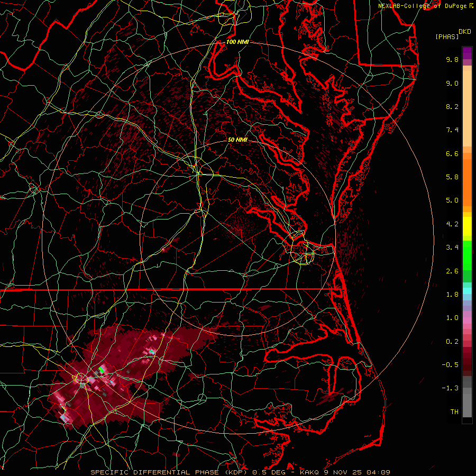Click the 5.8 scale value
The width and height of the screenshot is (476, 476).
[452, 177]
